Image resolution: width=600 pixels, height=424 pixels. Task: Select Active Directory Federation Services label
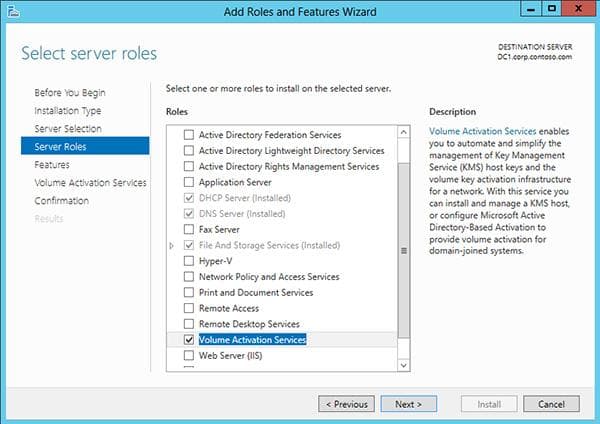(x=270, y=135)
